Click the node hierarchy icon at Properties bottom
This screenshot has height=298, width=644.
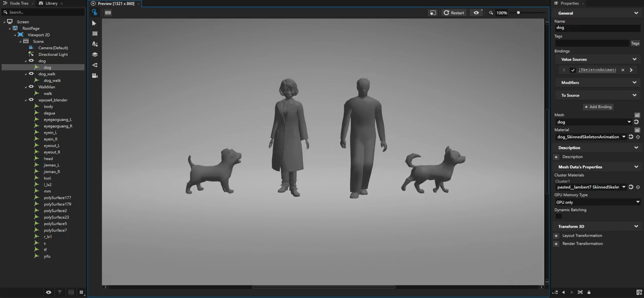tap(580, 292)
